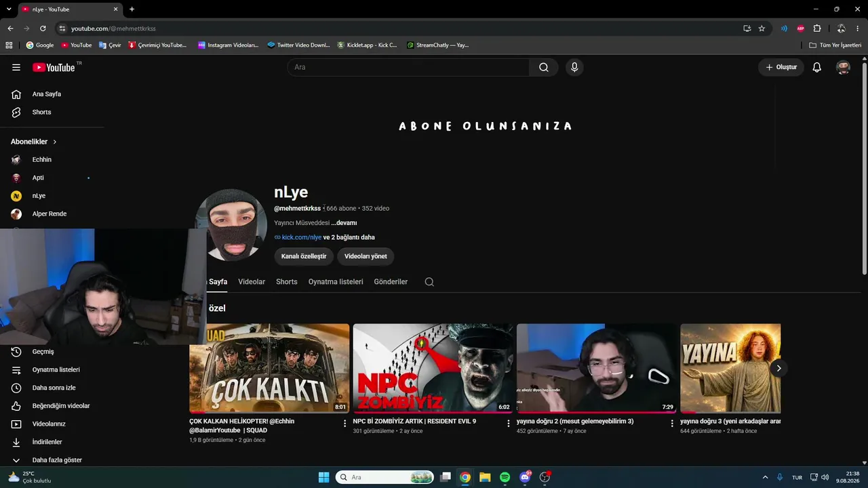The width and height of the screenshot is (868, 488).
Task: Open the Tüm Yer İşaretleri folder
Action: (x=835, y=45)
